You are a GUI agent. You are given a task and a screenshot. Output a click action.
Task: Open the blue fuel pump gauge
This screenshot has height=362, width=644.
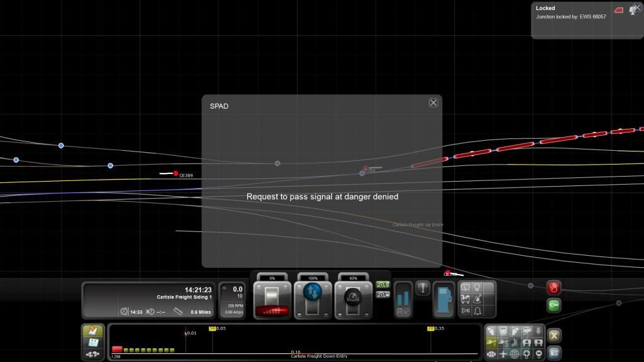[443, 300]
